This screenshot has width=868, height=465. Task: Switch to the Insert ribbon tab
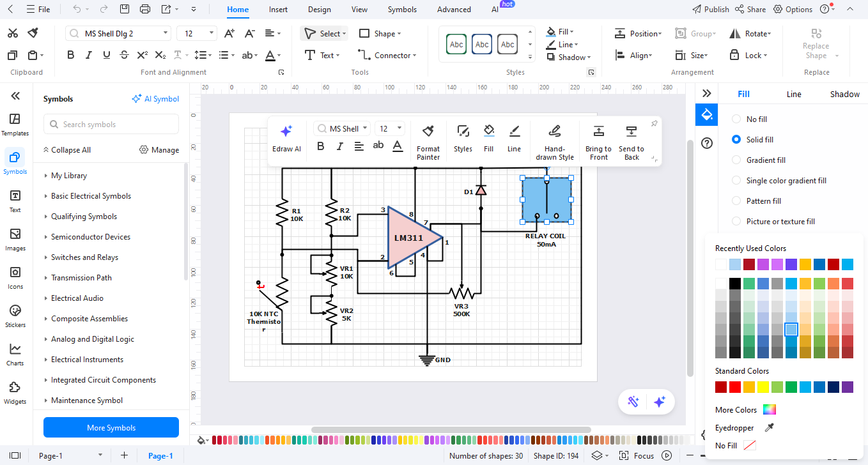[278, 10]
